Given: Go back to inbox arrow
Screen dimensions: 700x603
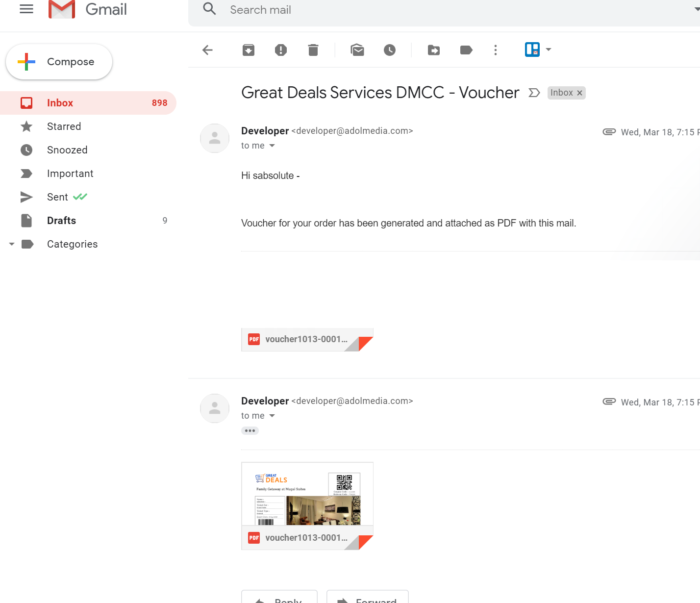Looking at the screenshot, I should coord(207,50).
